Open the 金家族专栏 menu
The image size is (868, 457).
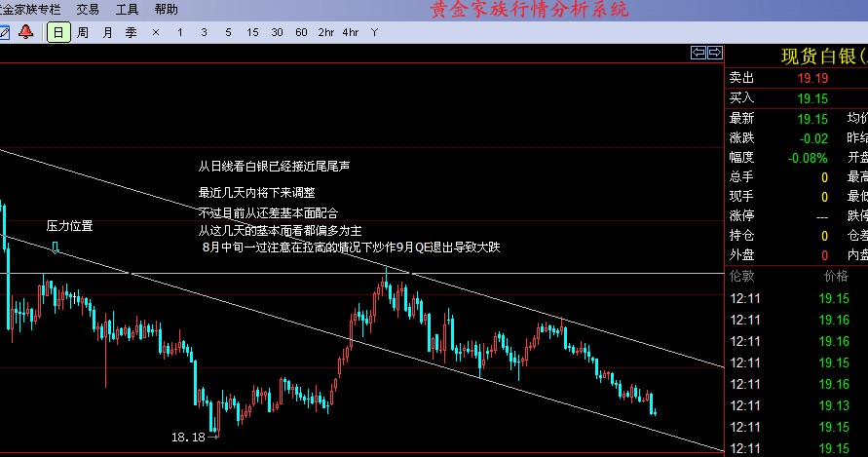point(30,10)
